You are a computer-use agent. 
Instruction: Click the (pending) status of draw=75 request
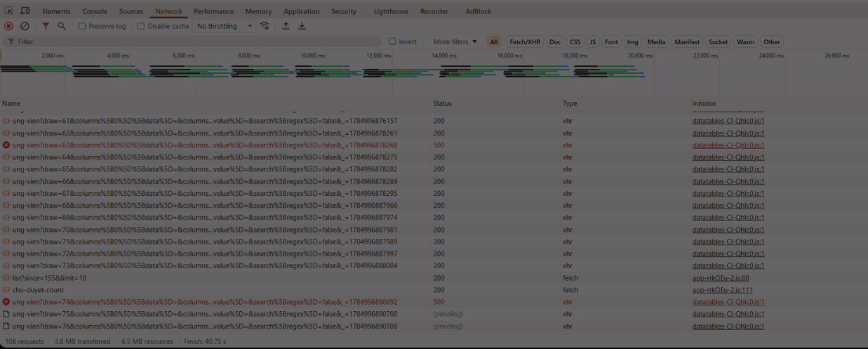click(x=448, y=314)
